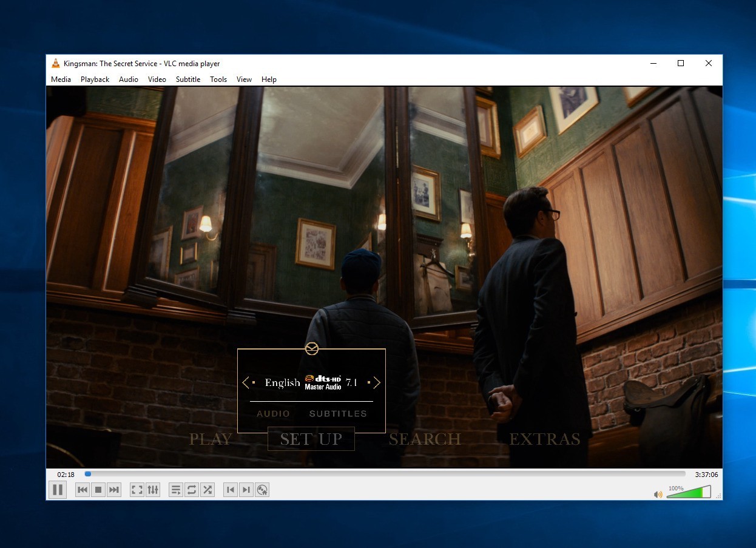Open the Video menu
The image size is (756, 548).
[157, 79]
